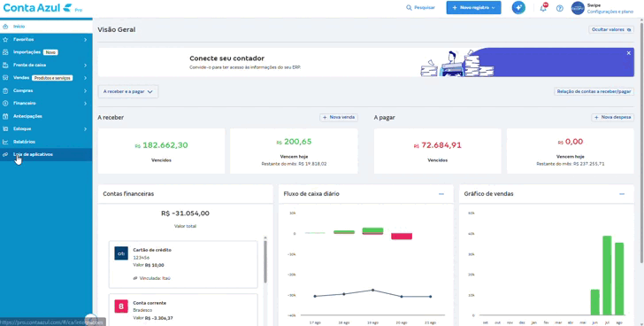644x326 pixels.
Task: Click the sparkle AI assistant button
Action: coord(518,8)
